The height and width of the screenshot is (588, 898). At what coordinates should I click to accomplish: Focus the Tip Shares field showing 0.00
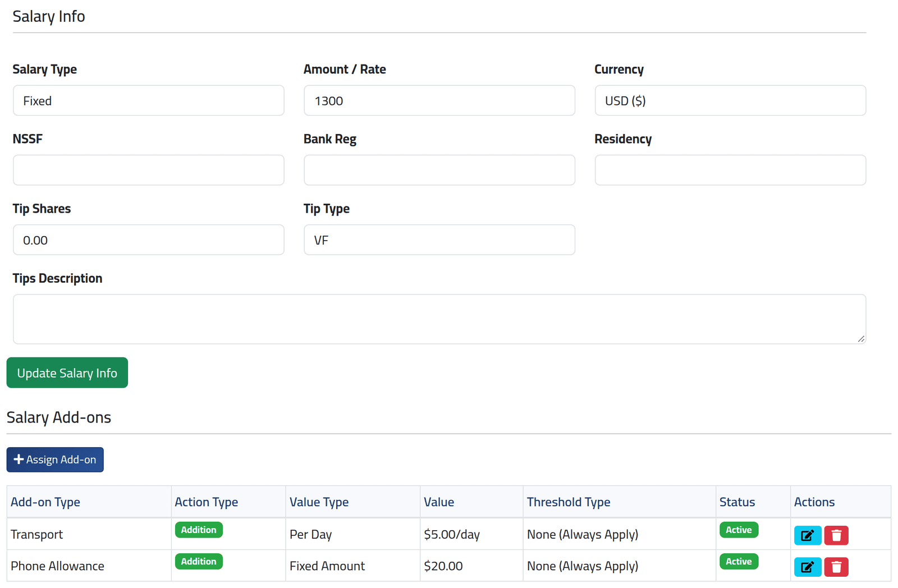coord(149,240)
